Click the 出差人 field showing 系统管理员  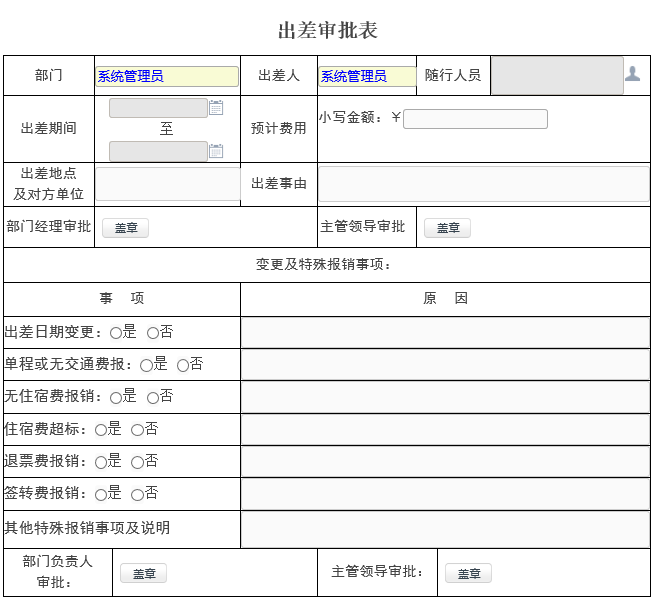tap(367, 76)
